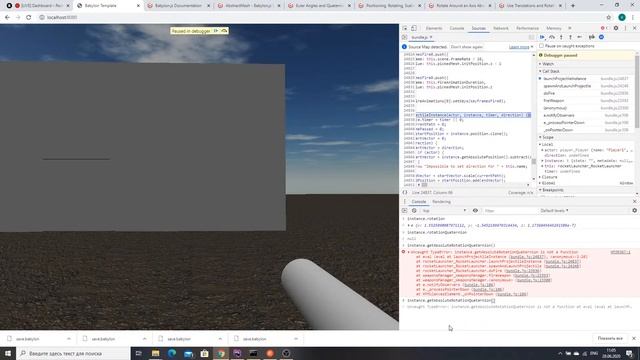640x360 pixels.
Task: Click the red error count indicator
Action: pyautogui.click(x=604, y=28)
